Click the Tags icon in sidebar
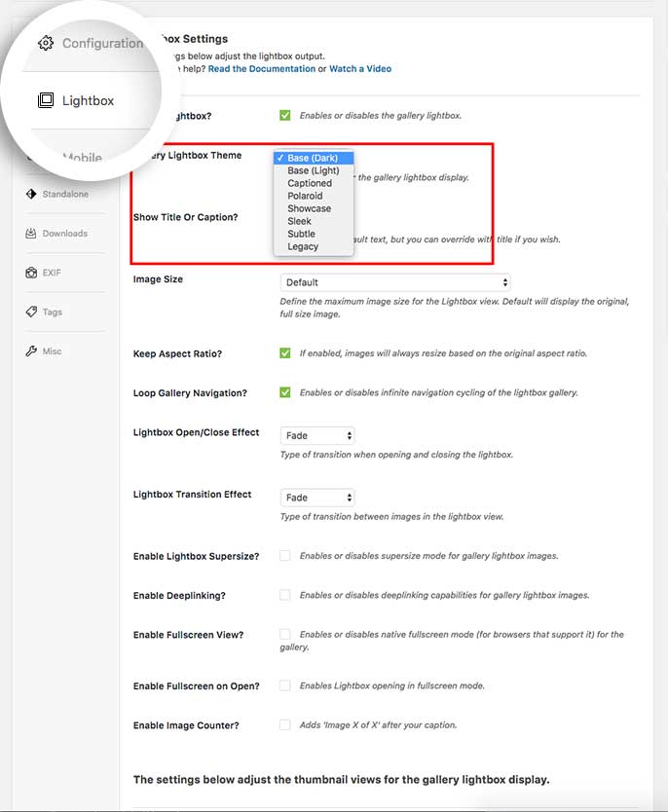The image size is (668, 812). [x=31, y=312]
